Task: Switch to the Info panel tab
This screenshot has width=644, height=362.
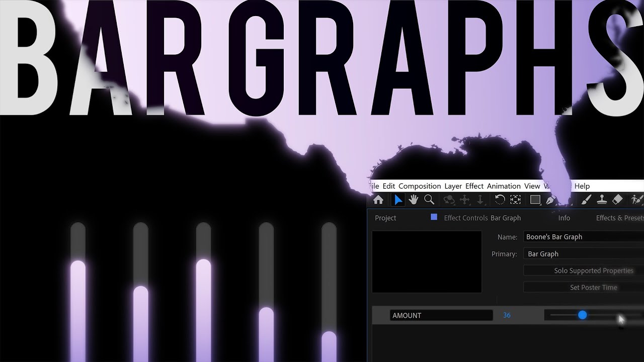Action: (x=564, y=218)
